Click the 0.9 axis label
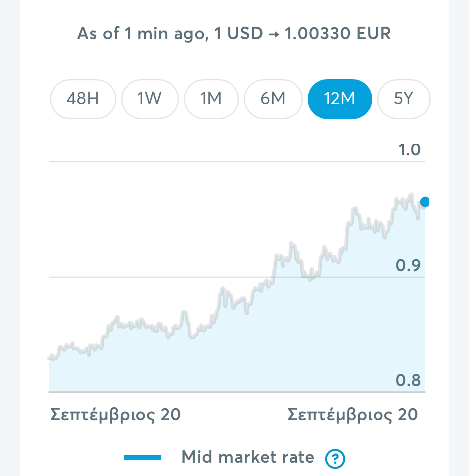469x476 pixels. [x=408, y=265]
